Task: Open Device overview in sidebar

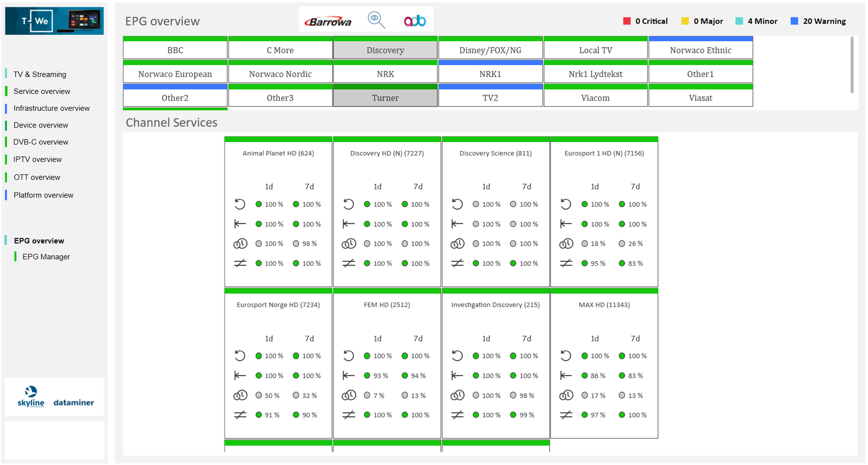Action: coord(41,125)
